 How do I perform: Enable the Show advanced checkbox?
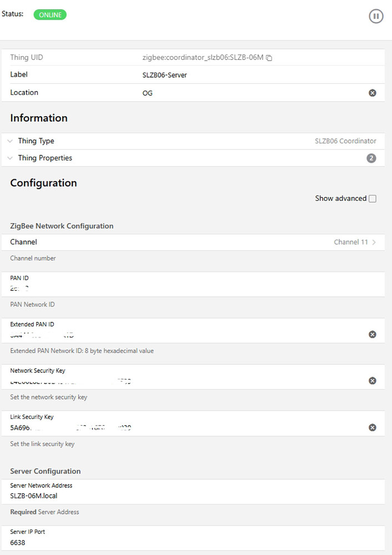(x=373, y=198)
